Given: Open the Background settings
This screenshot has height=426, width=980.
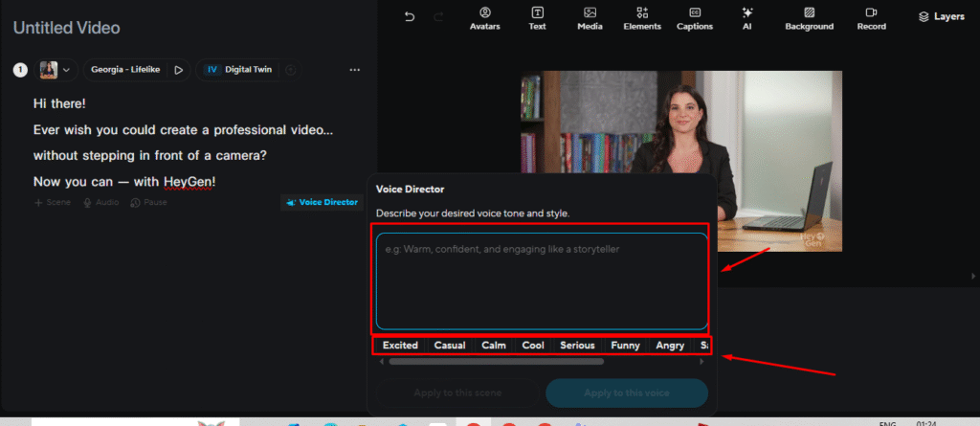Looking at the screenshot, I should [809, 17].
